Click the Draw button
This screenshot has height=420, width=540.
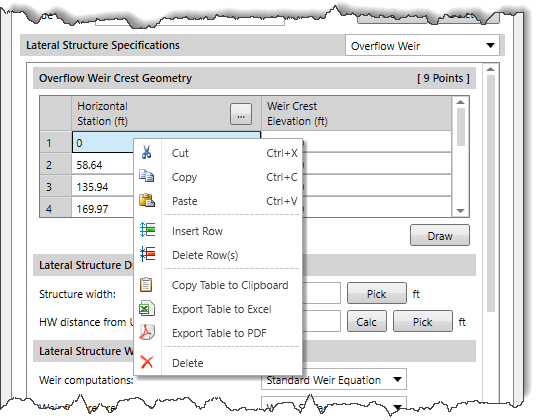click(439, 236)
